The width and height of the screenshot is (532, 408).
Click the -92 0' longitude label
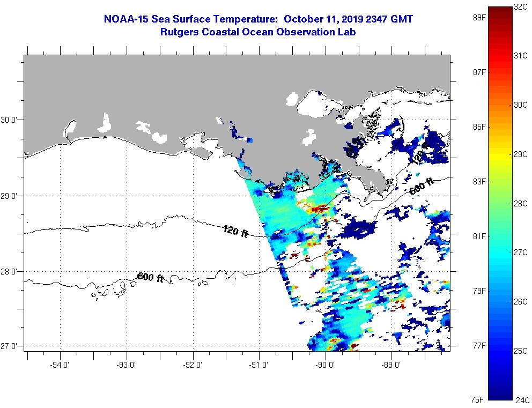click(193, 365)
